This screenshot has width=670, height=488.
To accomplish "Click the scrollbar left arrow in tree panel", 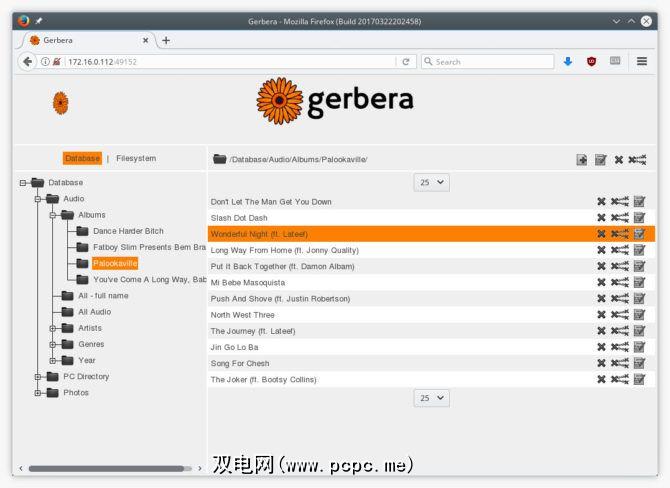I will [x=21, y=469].
